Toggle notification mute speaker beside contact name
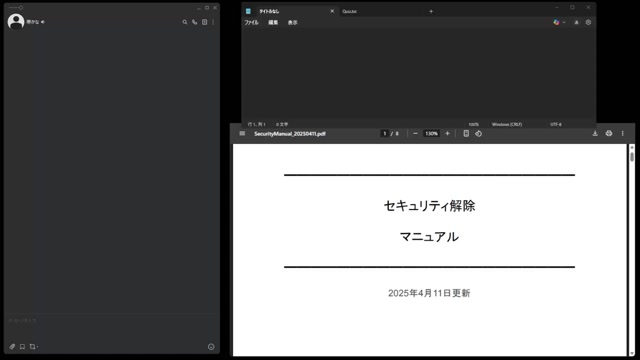 tap(42, 22)
